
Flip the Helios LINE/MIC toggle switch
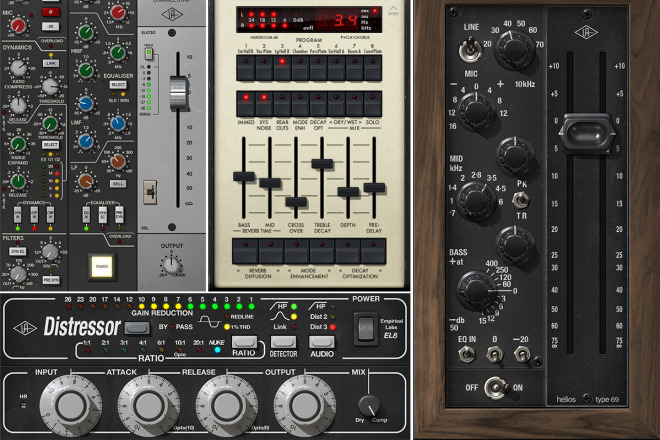pos(470,50)
